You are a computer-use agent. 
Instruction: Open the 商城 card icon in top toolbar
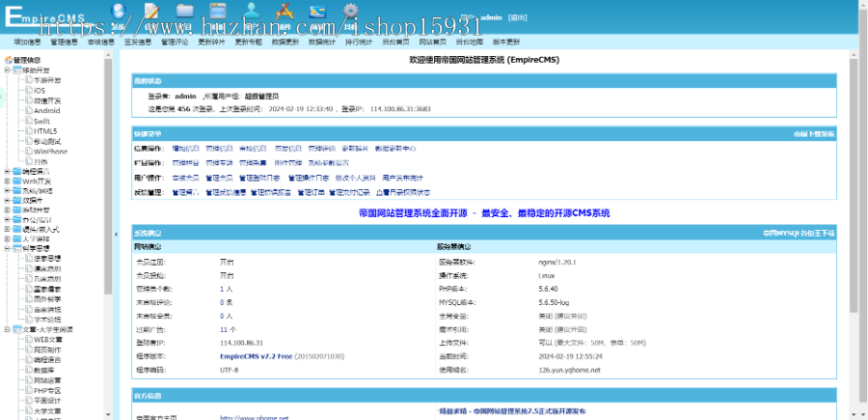point(317,11)
